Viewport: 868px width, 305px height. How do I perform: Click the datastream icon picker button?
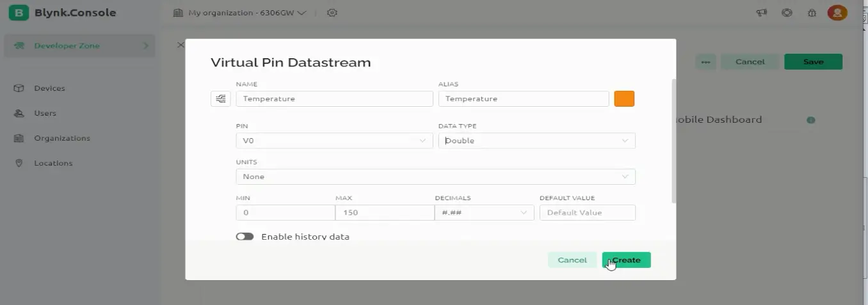tap(220, 98)
